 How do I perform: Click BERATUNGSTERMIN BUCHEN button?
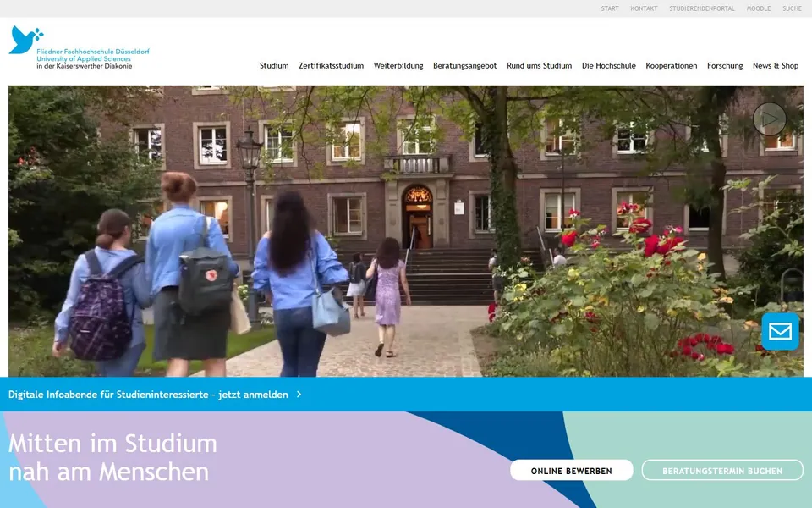point(721,471)
